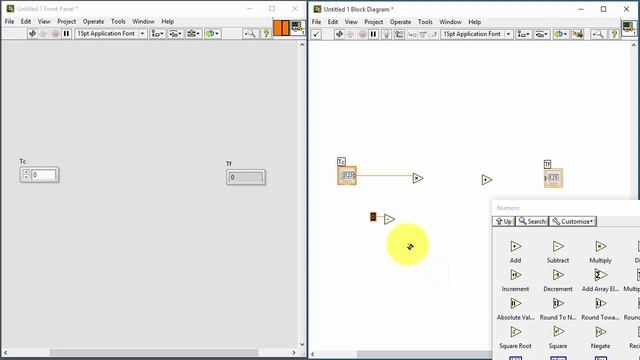Screen dimensions: 640x360
Task: Select Tf terminal on block diagram
Action: coord(553,178)
